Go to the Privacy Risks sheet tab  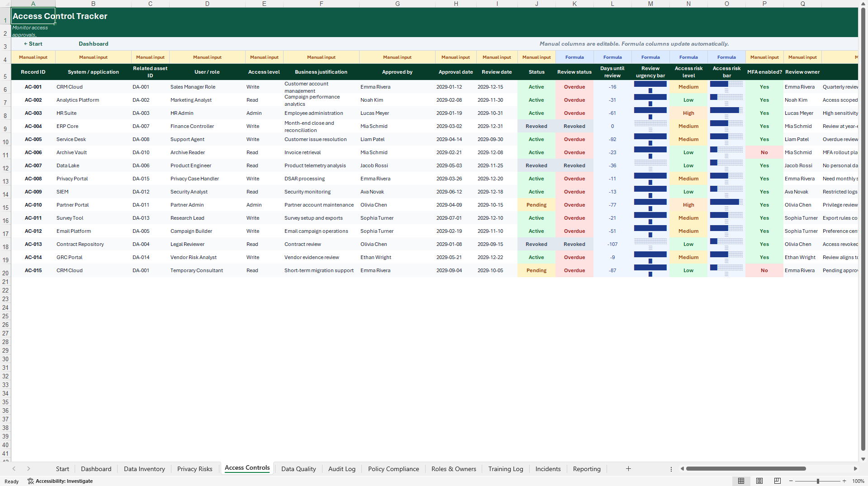point(194,469)
